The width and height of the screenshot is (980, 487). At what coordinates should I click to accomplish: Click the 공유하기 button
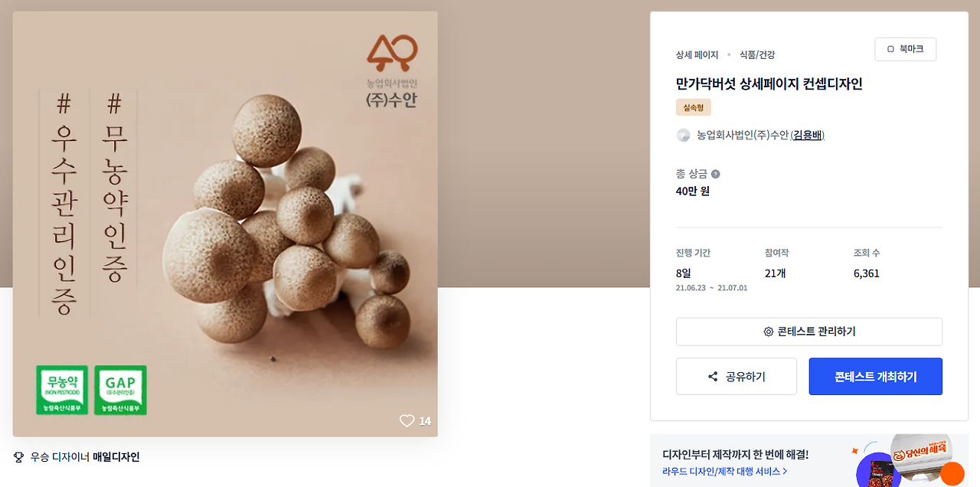click(737, 377)
